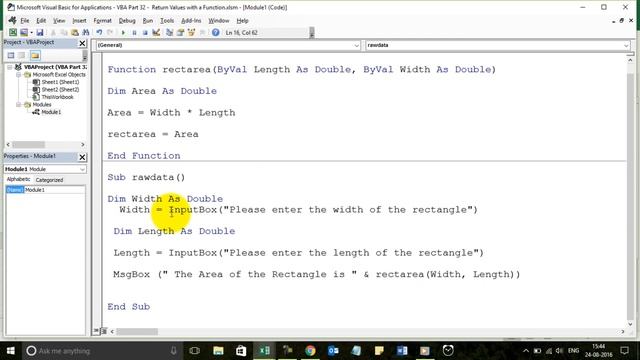Click the Redo toolbar icon

coord(110,32)
